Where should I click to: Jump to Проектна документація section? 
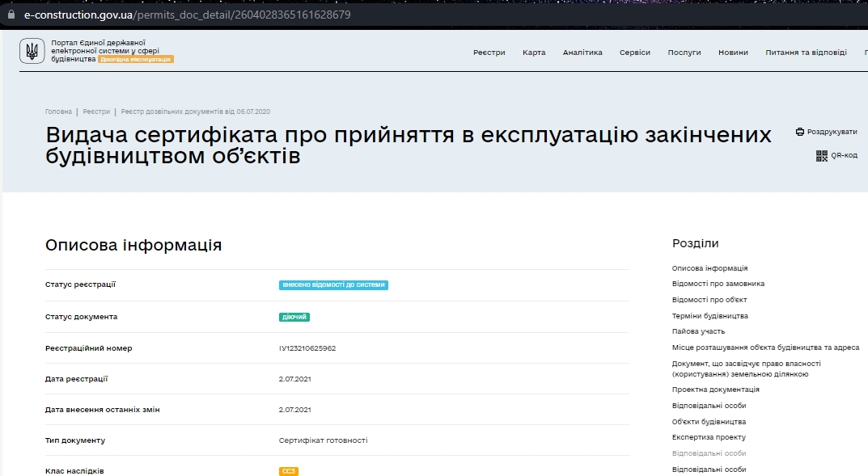715,390
